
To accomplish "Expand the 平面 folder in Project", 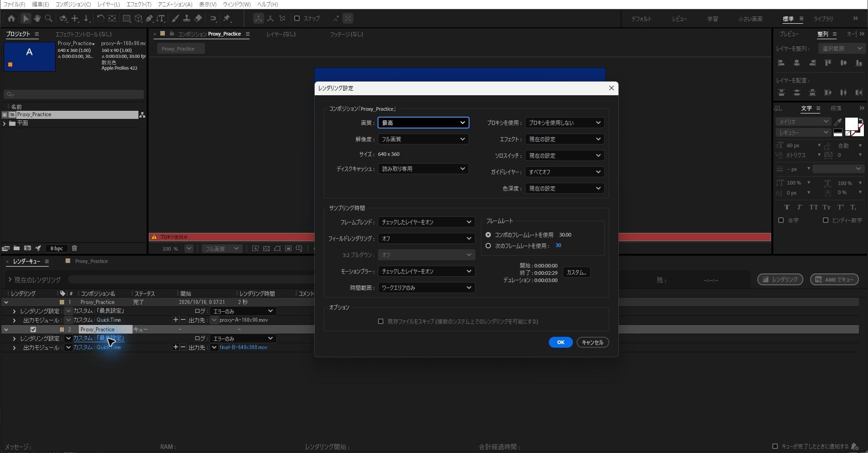I will (x=5, y=124).
